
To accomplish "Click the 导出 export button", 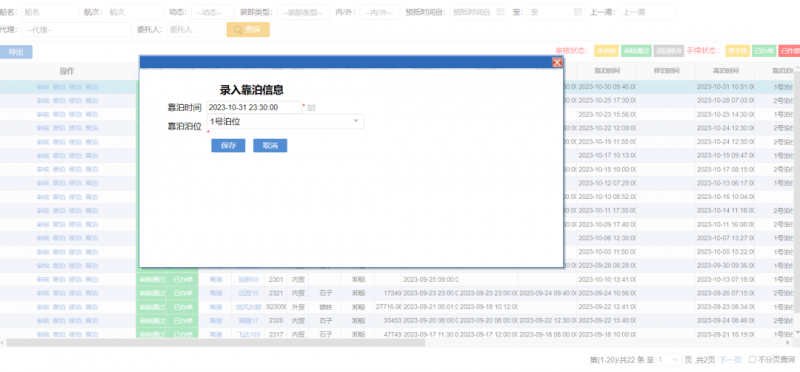I will click(16, 52).
